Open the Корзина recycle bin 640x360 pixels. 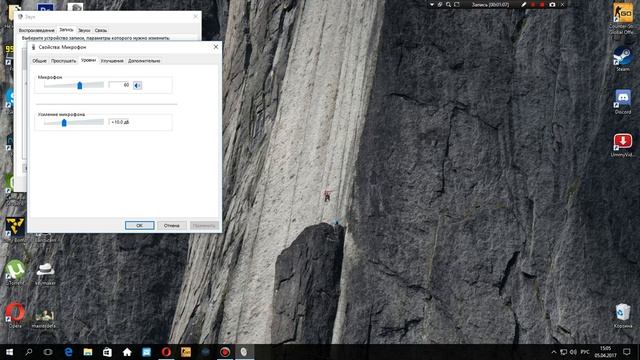pos(622,316)
